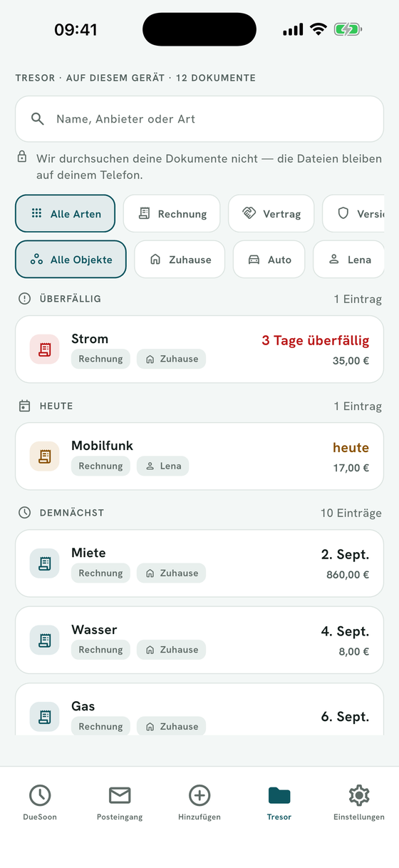Filter by the Auto object chip
This screenshot has height=868, width=399.
coord(269,260)
